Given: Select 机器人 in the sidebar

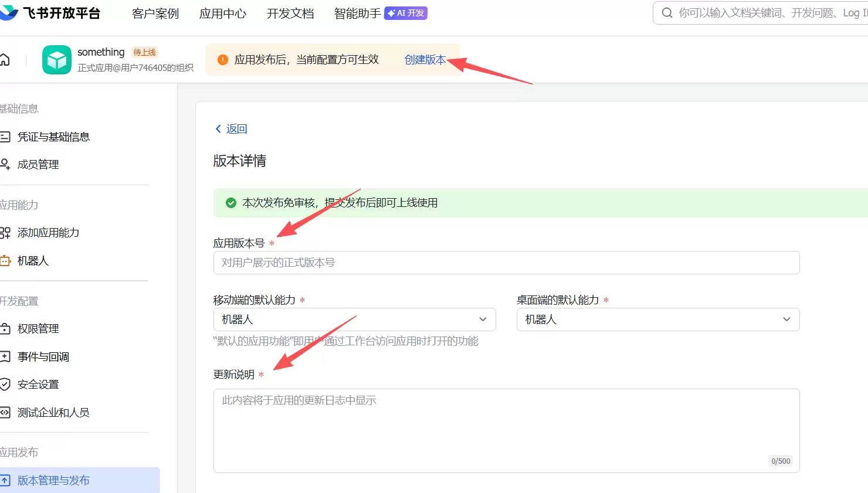Looking at the screenshot, I should pos(33,261).
